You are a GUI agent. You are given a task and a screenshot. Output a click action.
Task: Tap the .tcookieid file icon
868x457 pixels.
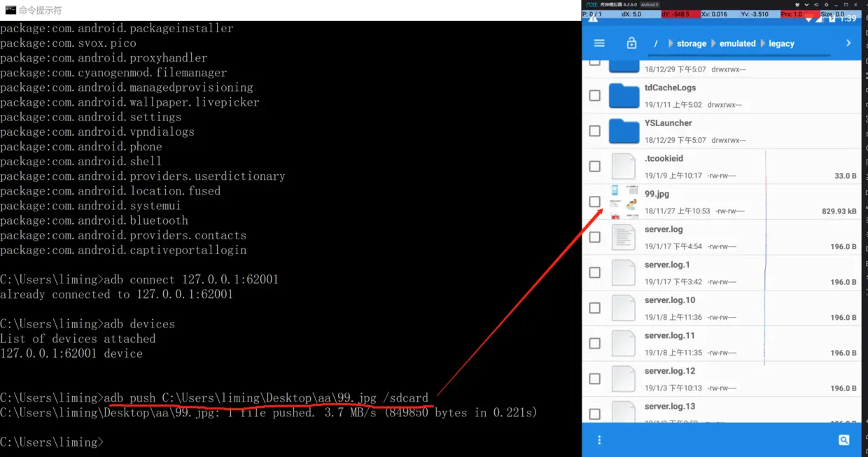point(624,167)
